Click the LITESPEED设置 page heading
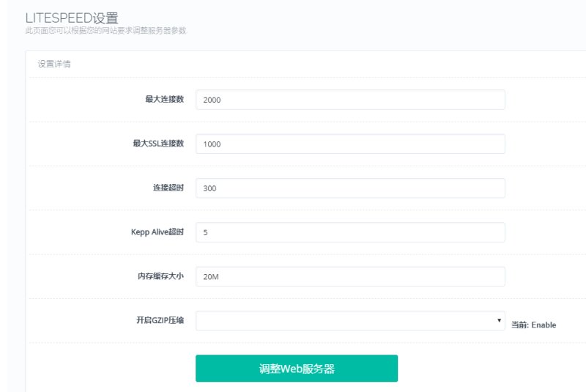 pos(72,18)
